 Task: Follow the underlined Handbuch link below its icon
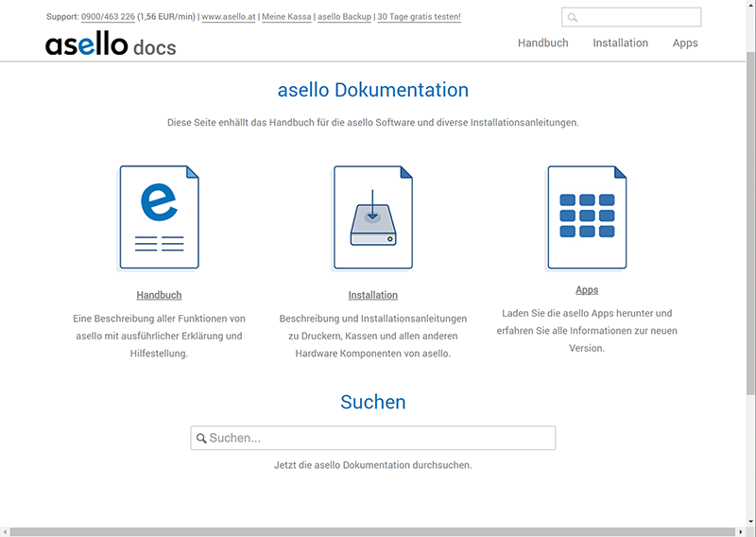pyautogui.click(x=159, y=295)
